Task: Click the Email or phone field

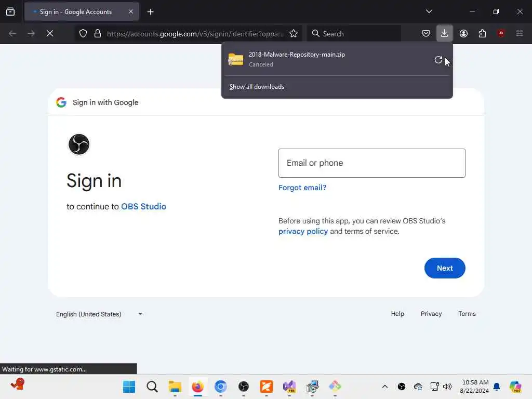Action: click(371, 163)
